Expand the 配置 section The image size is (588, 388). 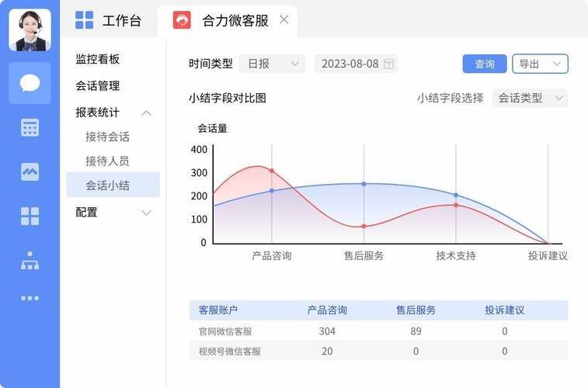pyautogui.click(x=146, y=213)
